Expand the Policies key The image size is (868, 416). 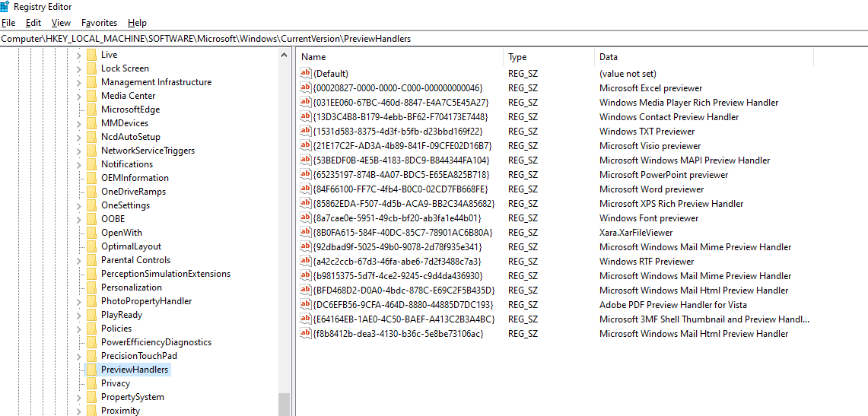[x=78, y=329]
